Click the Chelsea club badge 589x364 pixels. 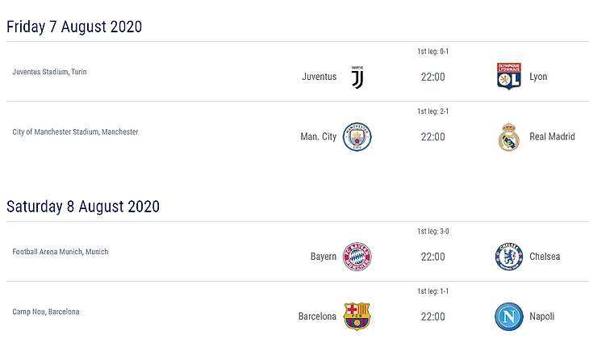click(x=508, y=257)
